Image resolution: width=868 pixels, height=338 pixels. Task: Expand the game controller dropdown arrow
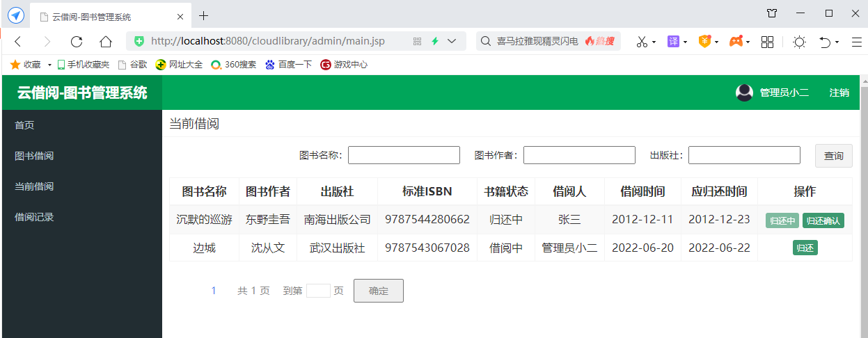coord(748,42)
